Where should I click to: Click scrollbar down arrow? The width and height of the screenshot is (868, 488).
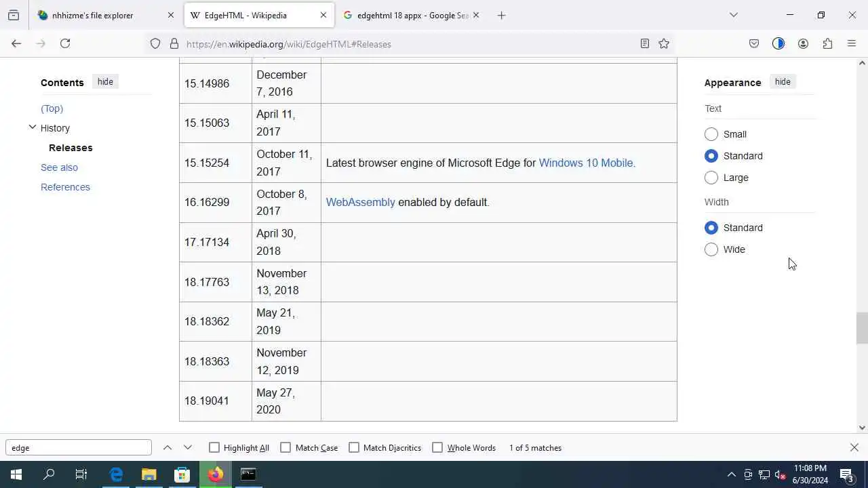(x=862, y=428)
